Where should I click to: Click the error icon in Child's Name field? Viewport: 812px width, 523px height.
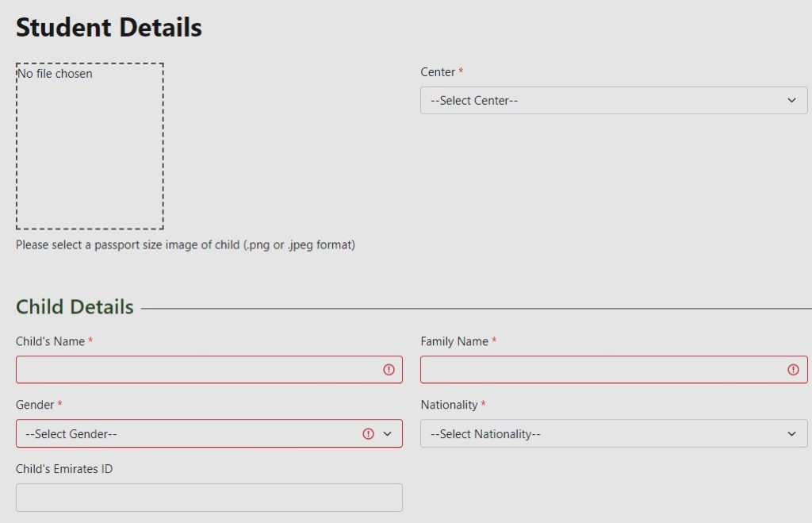(x=389, y=370)
